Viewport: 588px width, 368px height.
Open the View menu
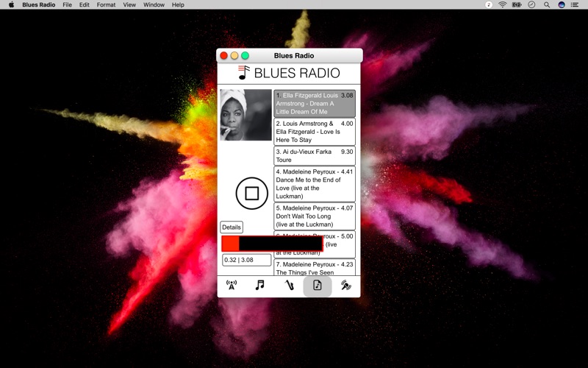(129, 4)
